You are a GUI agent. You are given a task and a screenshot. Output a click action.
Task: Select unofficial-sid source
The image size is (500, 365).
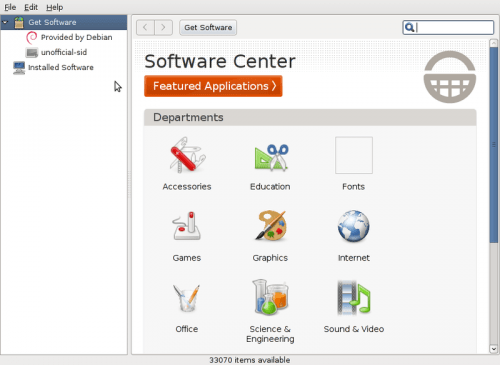pos(64,52)
